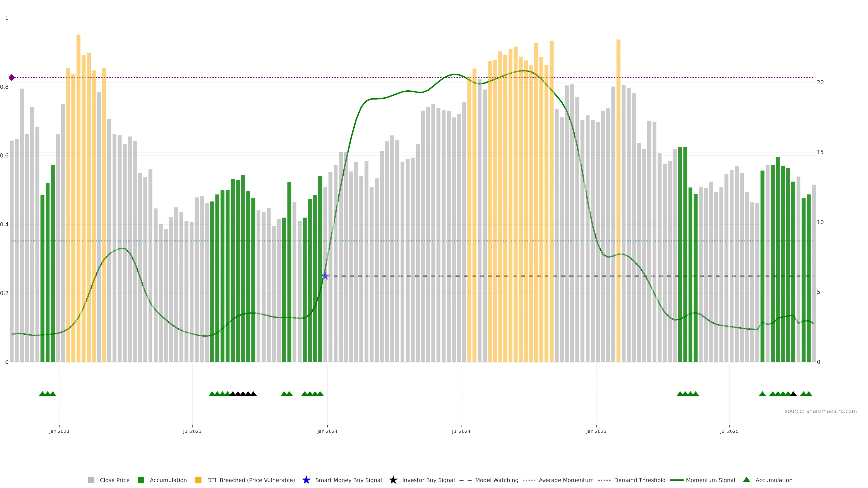Click the black triangle marker near Sep 2025
Viewport: 868px width, 488px height.
click(793, 394)
